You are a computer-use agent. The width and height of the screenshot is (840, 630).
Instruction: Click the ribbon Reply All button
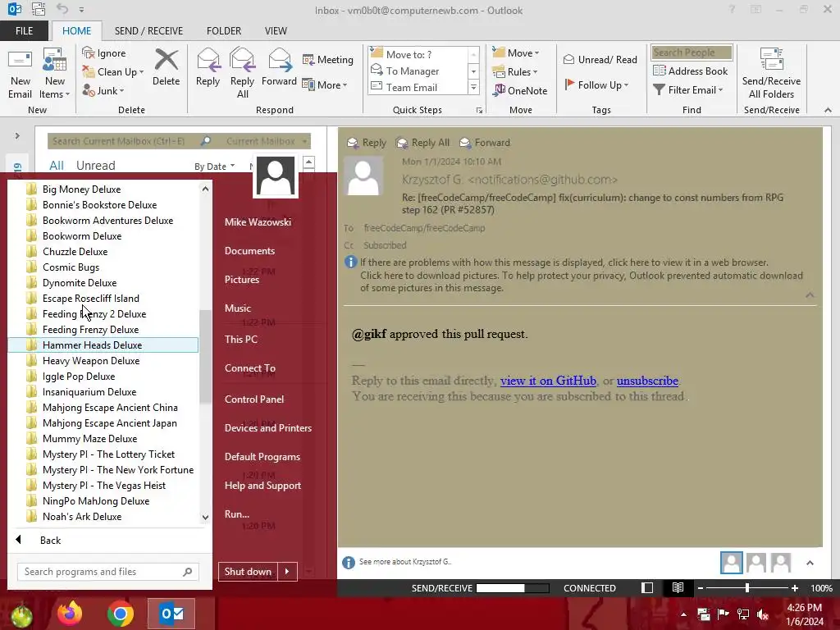[242, 73]
